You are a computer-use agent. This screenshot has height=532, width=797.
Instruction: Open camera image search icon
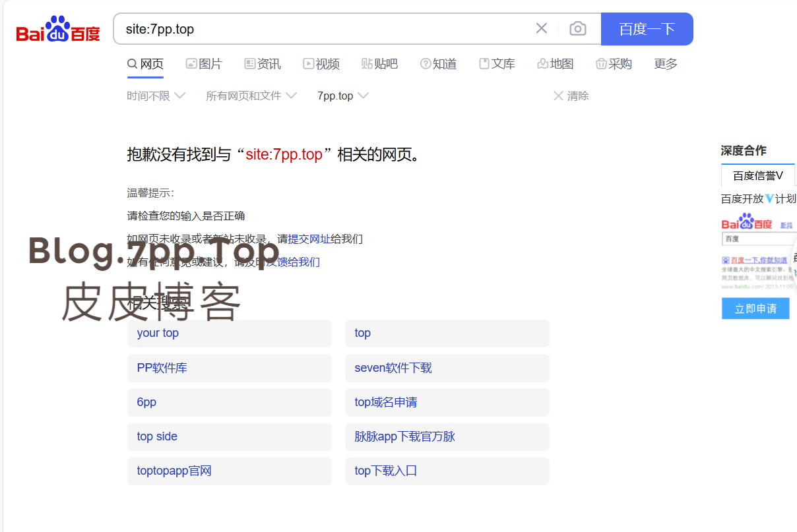click(578, 28)
